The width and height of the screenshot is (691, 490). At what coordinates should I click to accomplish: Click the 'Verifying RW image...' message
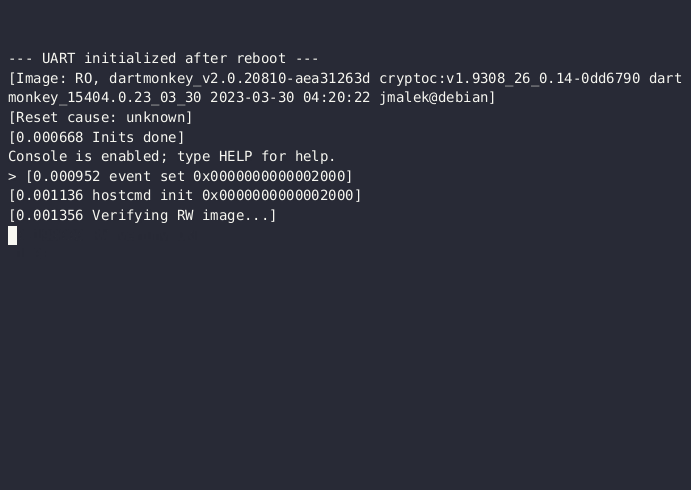click(x=180, y=215)
